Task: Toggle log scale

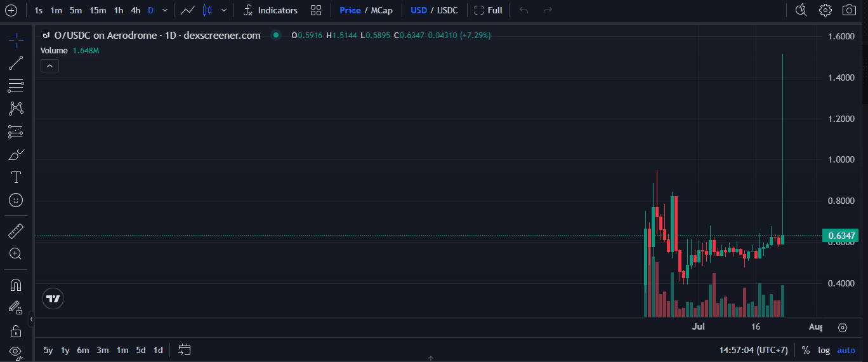Action: pos(824,350)
